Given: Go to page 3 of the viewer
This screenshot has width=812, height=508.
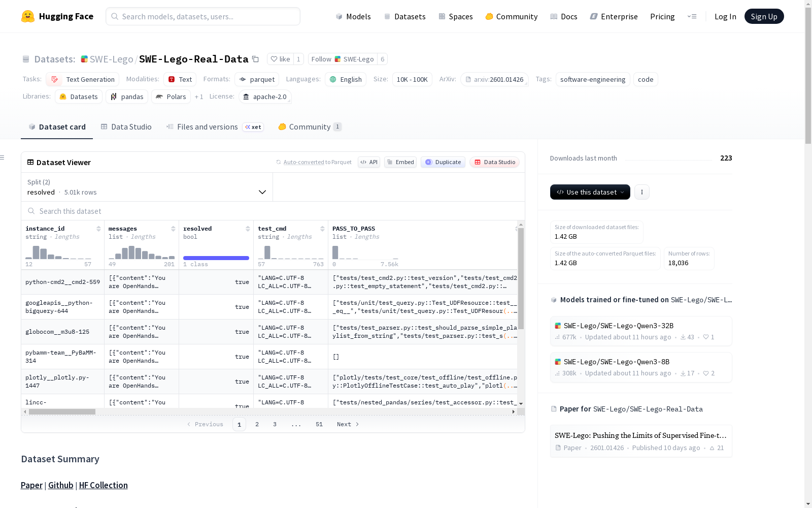Looking at the screenshot, I should point(275,424).
